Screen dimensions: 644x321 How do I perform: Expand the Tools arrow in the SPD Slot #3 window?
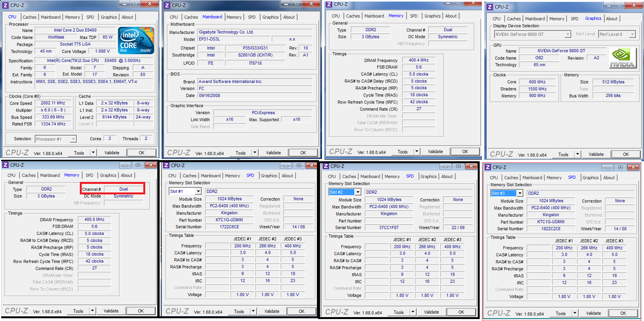pyautogui.click(x=575, y=313)
